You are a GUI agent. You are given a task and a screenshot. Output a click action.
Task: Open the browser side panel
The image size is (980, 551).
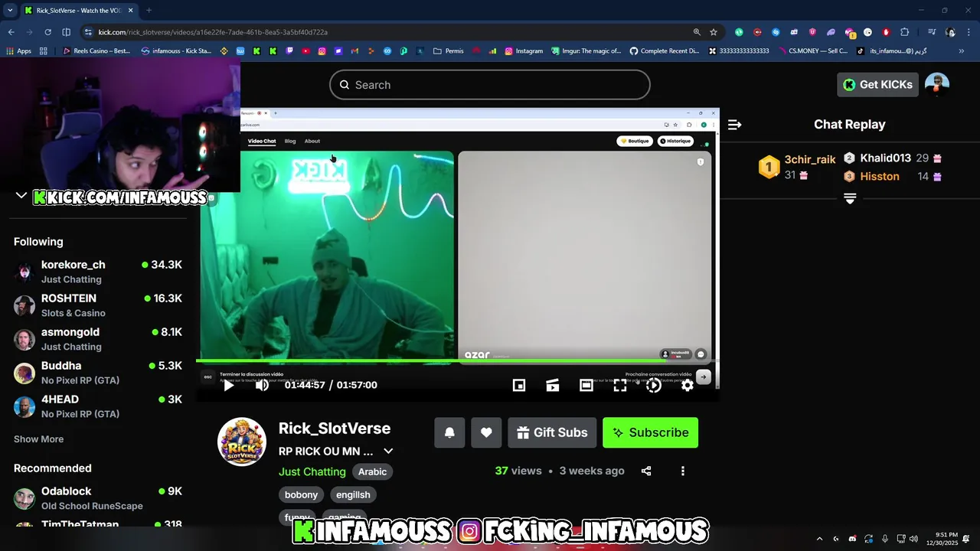66,32
